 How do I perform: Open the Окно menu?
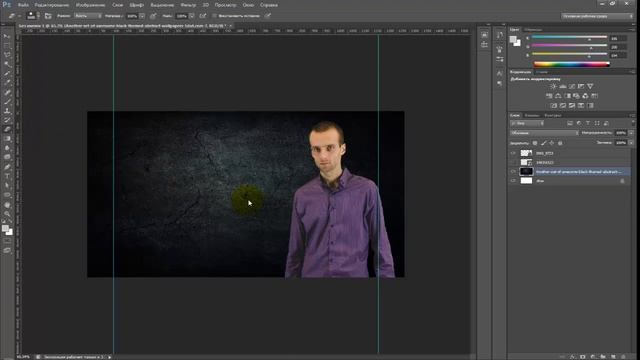248,5
